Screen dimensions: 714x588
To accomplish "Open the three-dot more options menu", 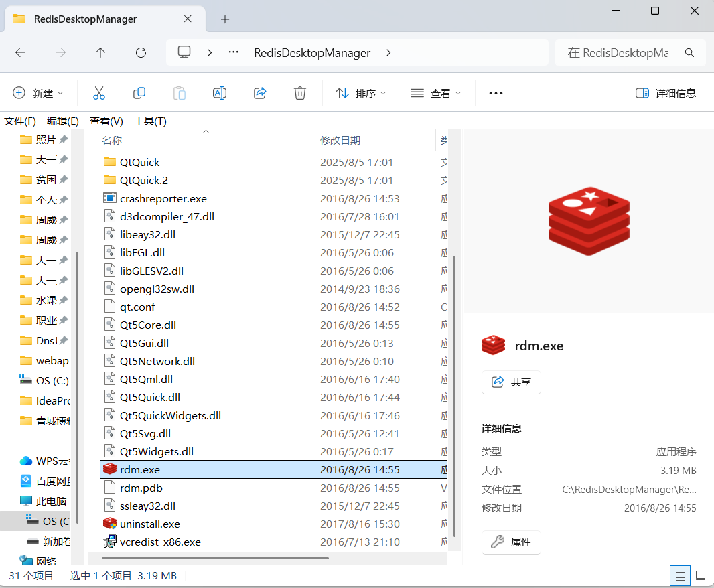I will [x=496, y=93].
